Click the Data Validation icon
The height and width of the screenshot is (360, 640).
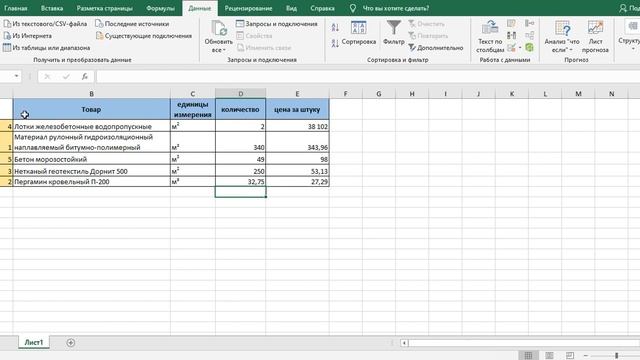[x=511, y=48]
